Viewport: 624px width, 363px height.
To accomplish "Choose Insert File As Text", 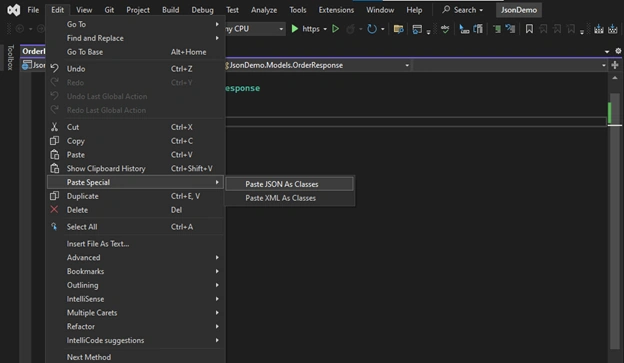I will [x=135, y=244].
